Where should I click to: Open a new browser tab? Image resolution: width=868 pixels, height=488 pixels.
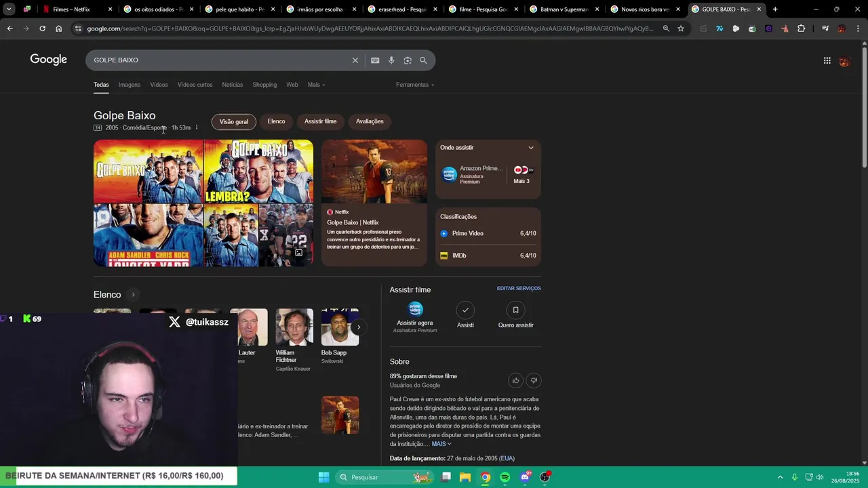coord(775,9)
